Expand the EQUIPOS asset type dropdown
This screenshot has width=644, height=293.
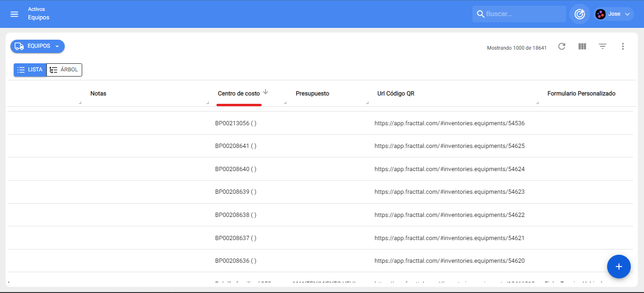point(38,46)
